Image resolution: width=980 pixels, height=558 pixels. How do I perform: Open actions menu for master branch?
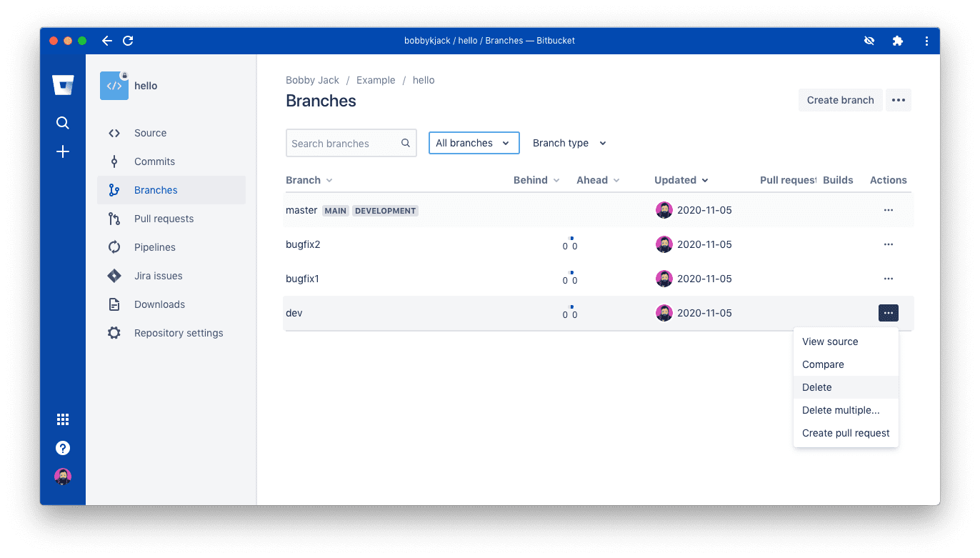click(x=889, y=210)
